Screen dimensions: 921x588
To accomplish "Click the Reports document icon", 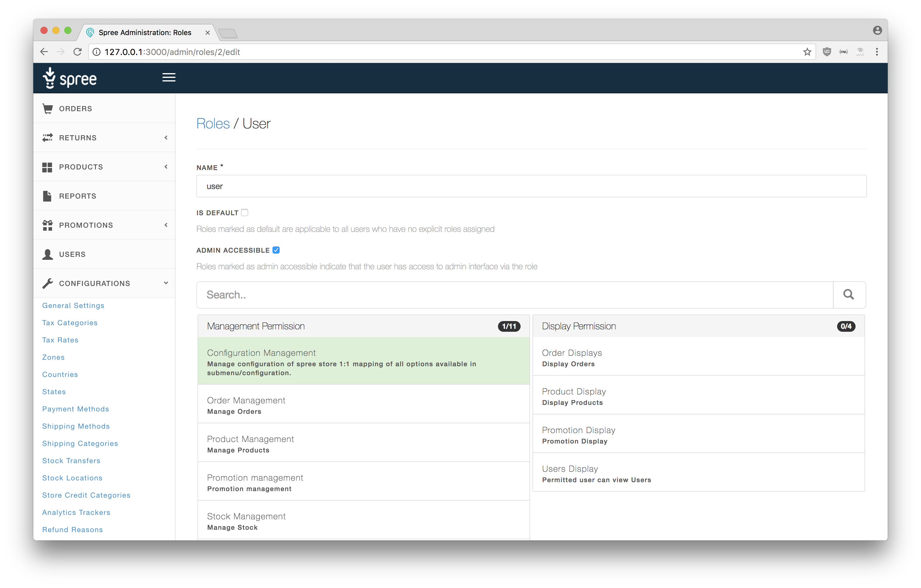I will point(47,196).
